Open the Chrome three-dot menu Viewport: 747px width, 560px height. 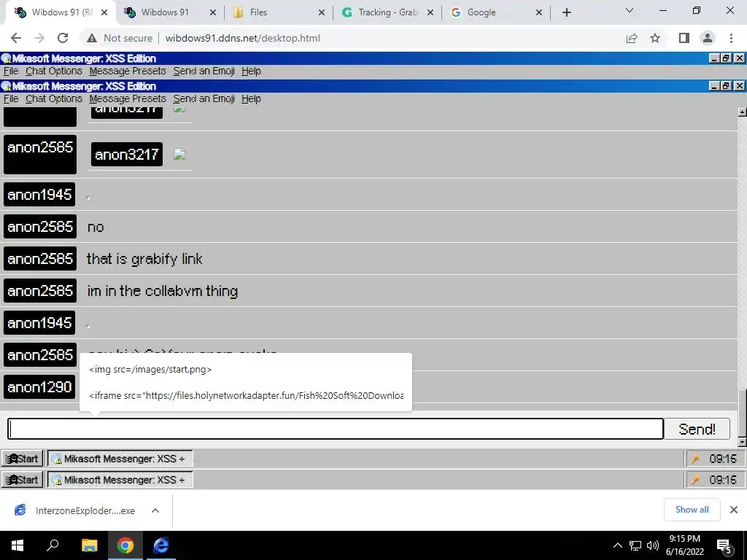pos(731,38)
